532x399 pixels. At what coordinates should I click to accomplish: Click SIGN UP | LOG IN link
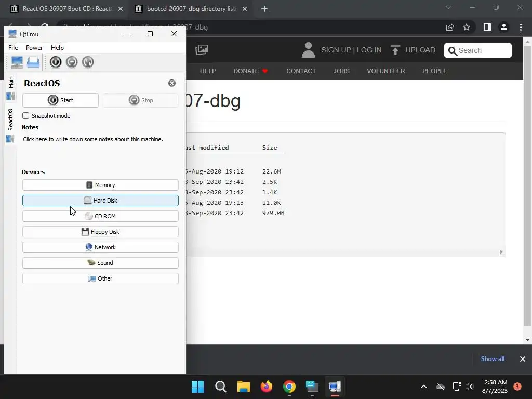tap(352, 50)
